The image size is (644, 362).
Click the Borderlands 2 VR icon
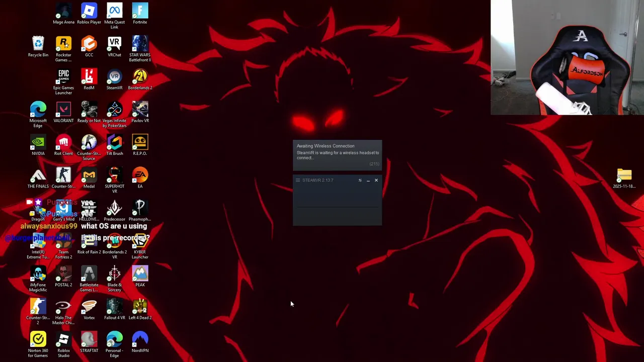114,246
